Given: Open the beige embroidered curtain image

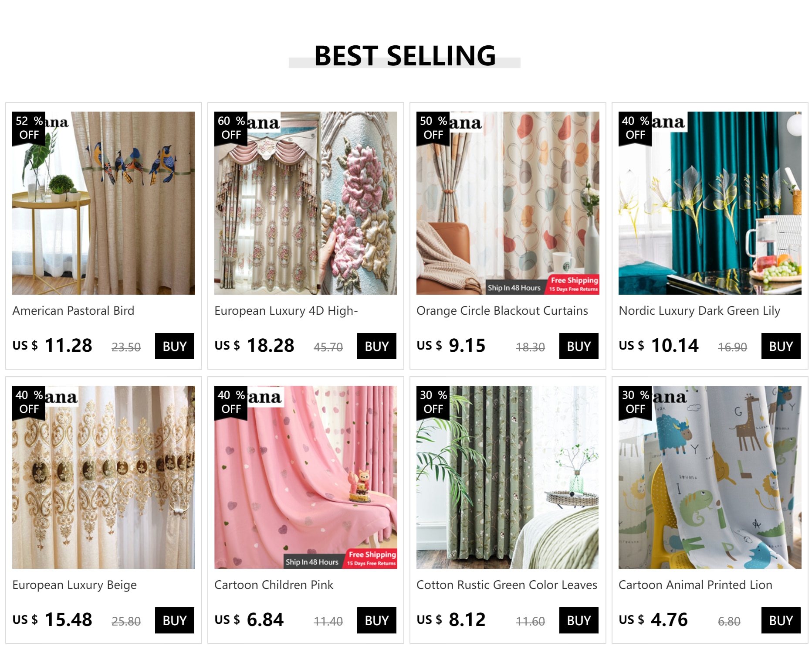Looking at the screenshot, I should point(104,477).
